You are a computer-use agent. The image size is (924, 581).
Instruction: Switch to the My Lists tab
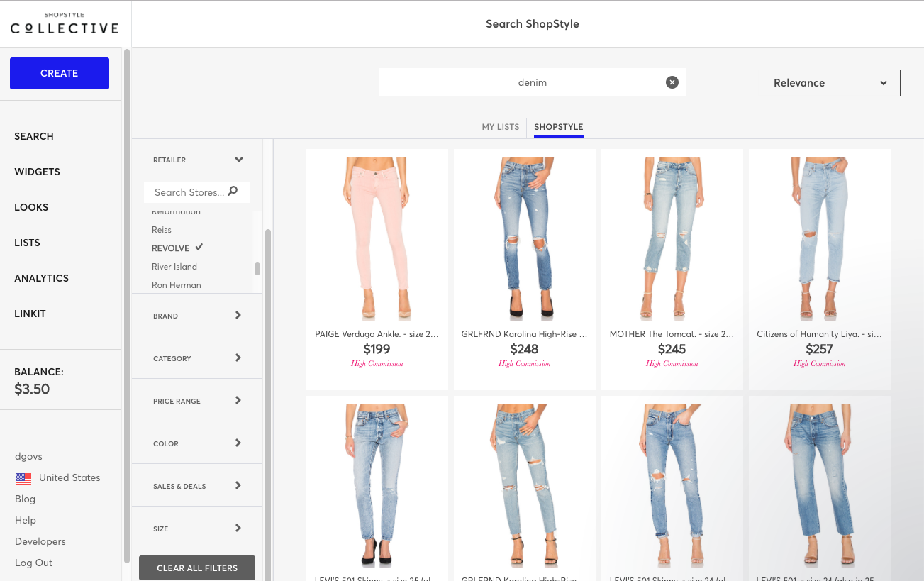click(501, 127)
